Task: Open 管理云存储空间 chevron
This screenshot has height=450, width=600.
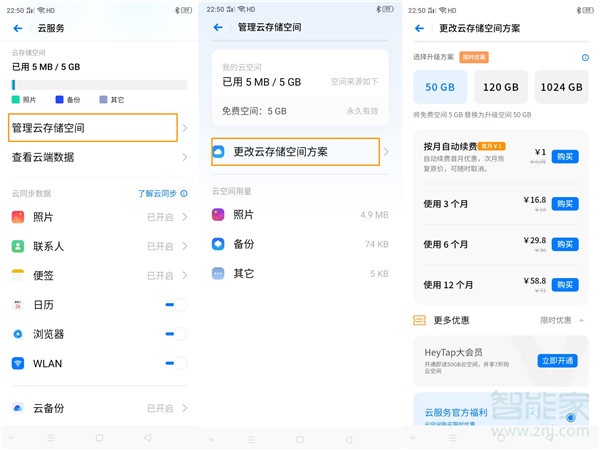Action: click(185, 128)
